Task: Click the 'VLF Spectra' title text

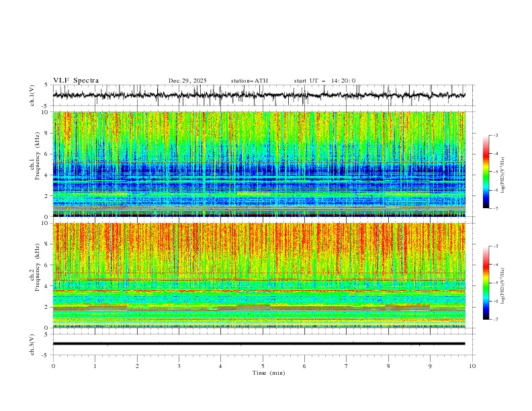Action: tap(76, 81)
